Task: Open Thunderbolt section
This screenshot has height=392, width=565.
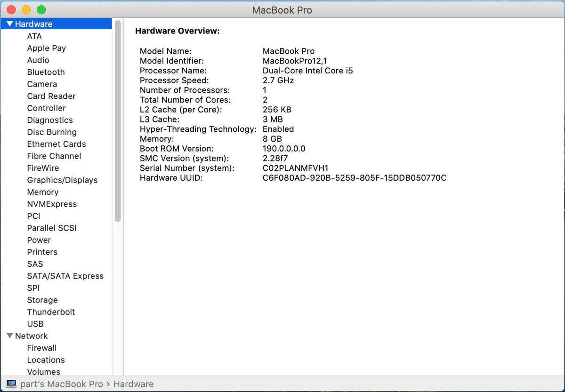Action: click(51, 312)
